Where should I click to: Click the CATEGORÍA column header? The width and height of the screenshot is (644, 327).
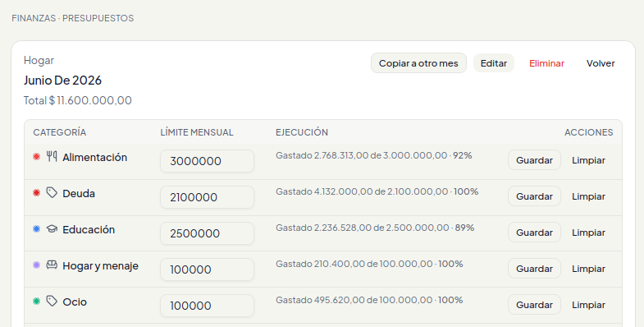[x=60, y=132]
